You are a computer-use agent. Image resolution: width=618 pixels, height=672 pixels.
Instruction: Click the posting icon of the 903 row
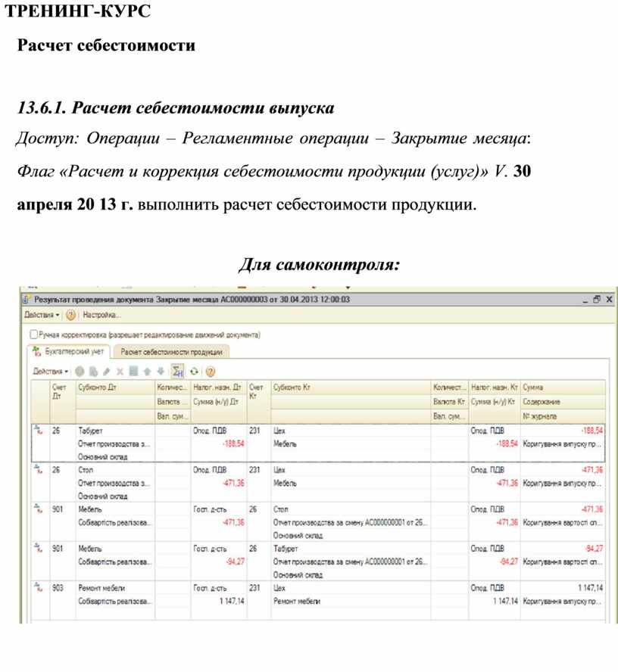pyautogui.click(x=39, y=587)
